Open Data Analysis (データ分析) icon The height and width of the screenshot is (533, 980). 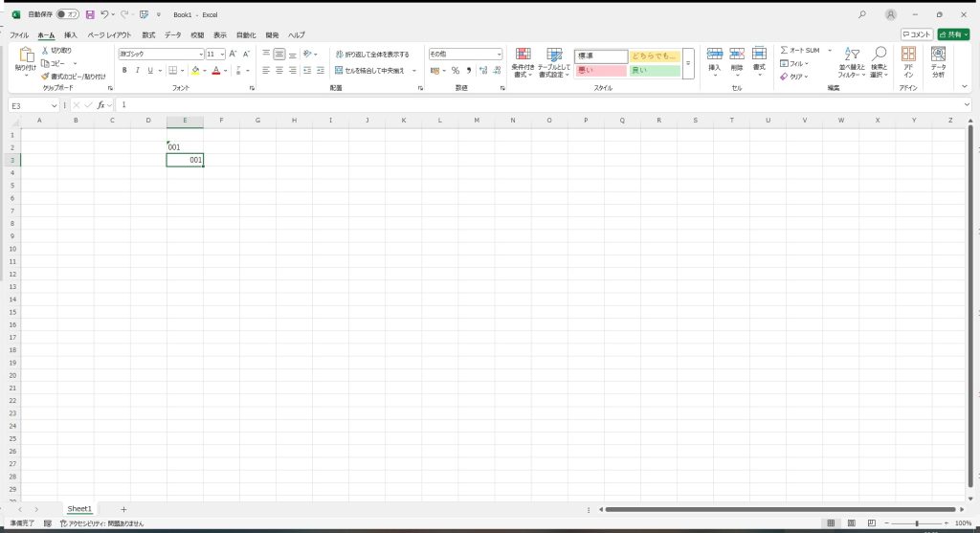pos(938,62)
